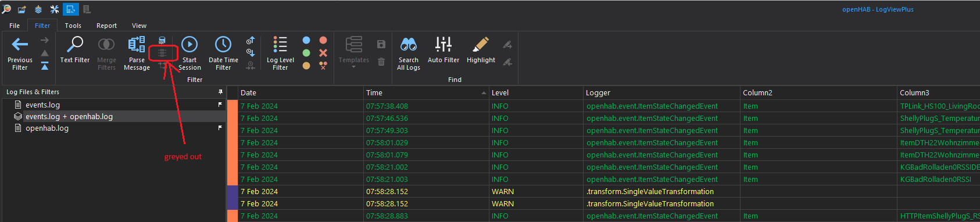
Task: Click the multicolor dots with X icon
Action: (x=323, y=66)
